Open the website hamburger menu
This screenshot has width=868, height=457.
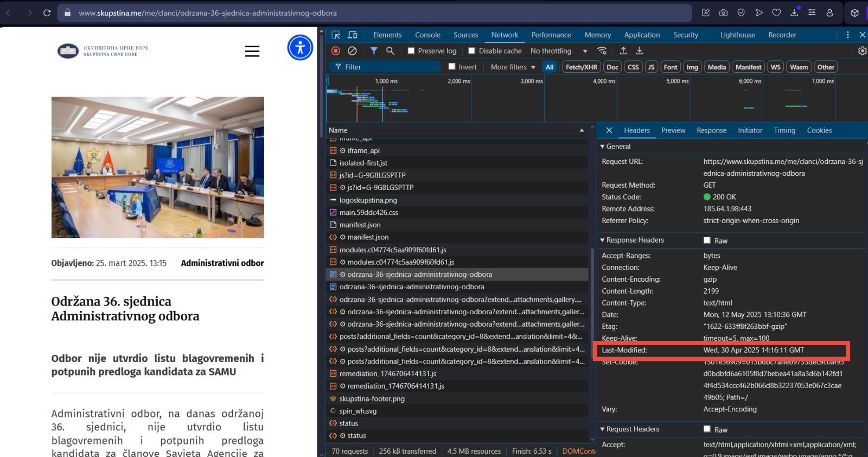pyautogui.click(x=252, y=51)
